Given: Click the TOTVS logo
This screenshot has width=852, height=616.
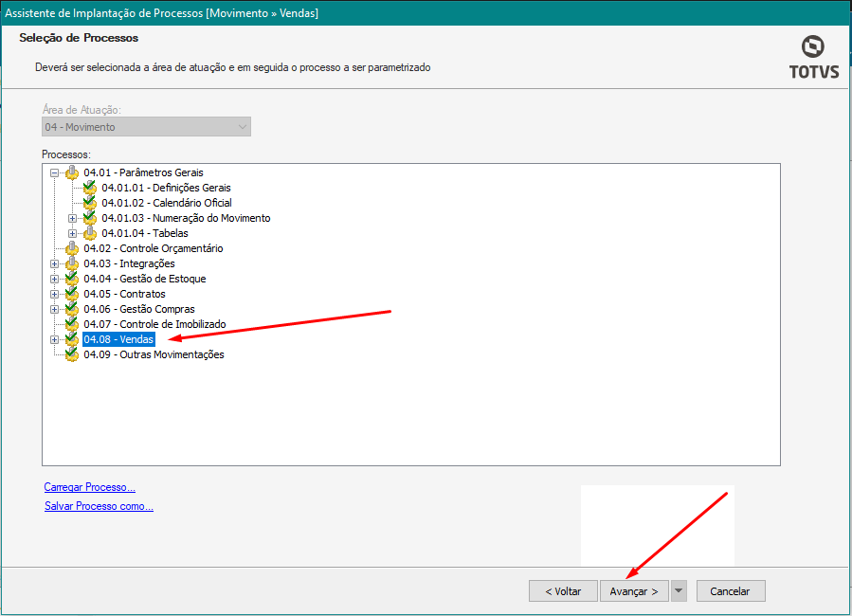Looking at the screenshot, I should pos(813,58).
